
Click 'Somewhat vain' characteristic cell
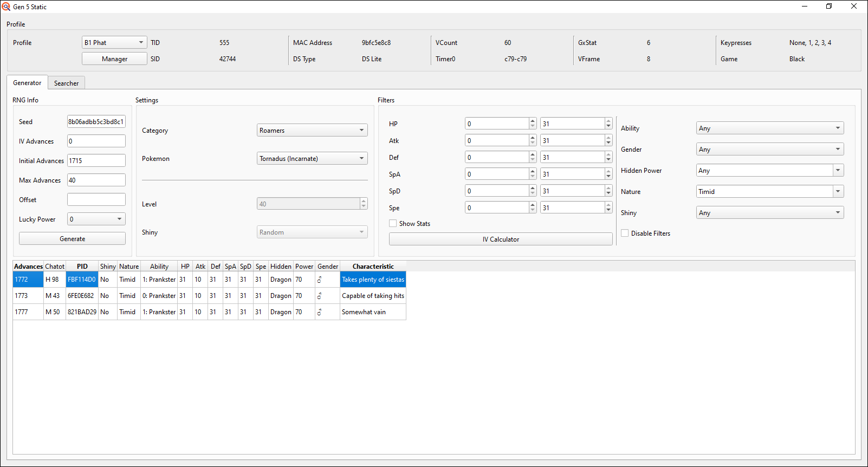(373, 312)
